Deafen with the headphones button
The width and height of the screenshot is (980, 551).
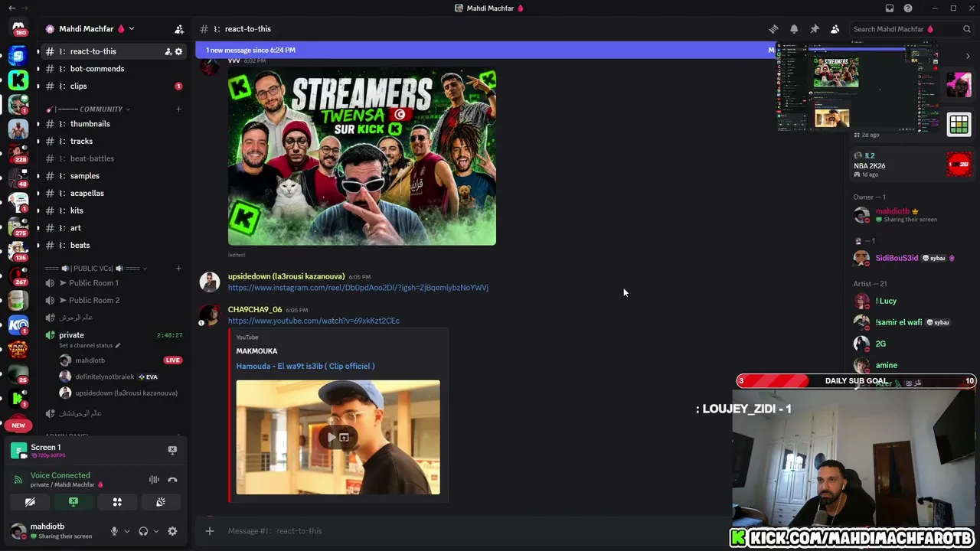[x=143, y=531]
